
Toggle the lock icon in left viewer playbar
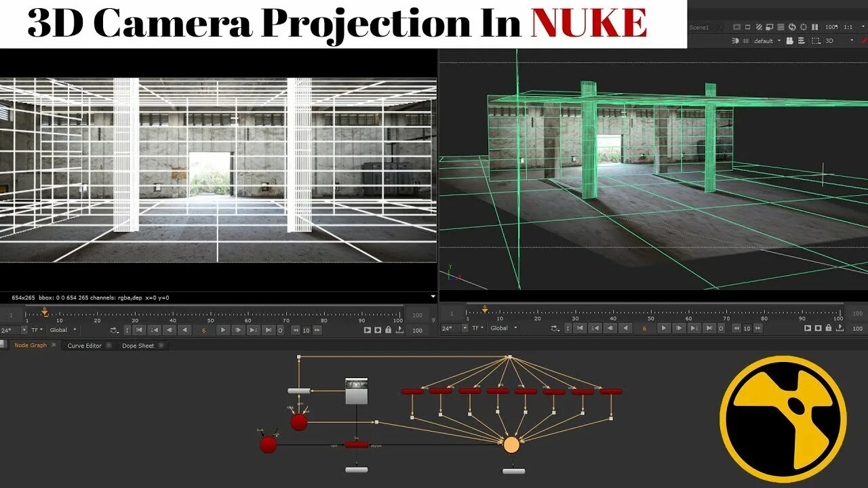pyautogui.click(x=388, y=330)
